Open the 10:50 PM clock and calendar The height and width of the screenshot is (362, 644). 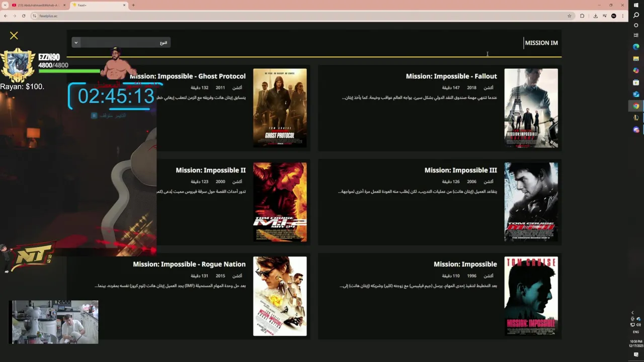[x=636, y=343]
